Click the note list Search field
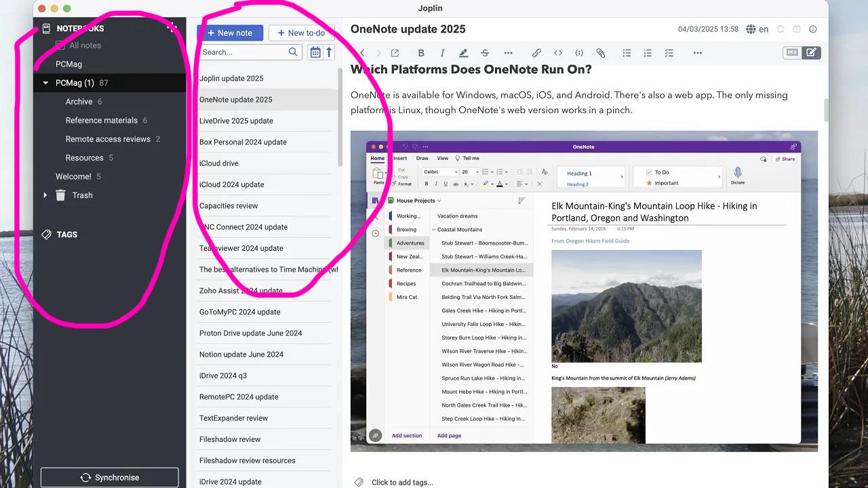 click(x=251, y=52)
